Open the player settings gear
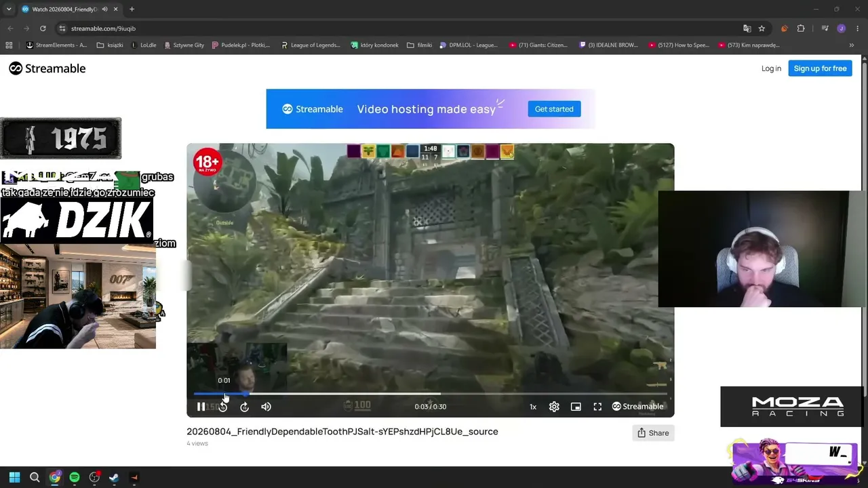Image resolution: width=868 pixels, height=488 pixels. pyautogui.click(x=554, y=407)
